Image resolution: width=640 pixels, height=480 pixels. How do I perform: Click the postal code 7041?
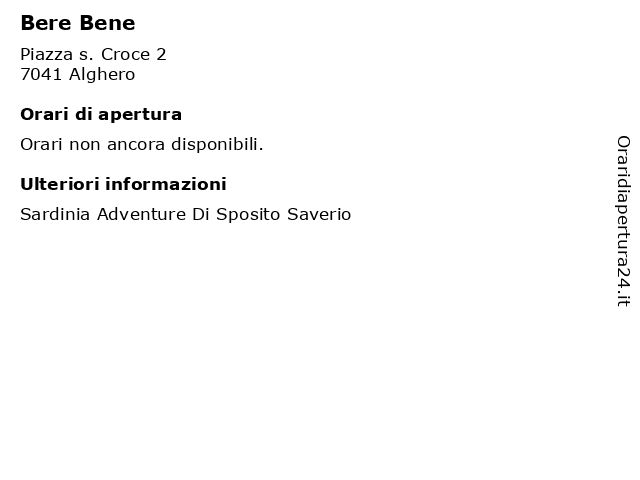click(41, 75)
